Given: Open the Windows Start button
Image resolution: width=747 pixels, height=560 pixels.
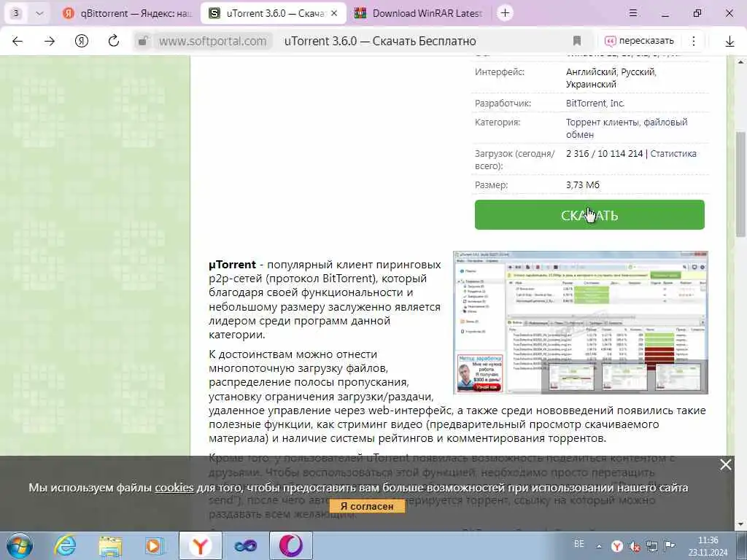Looking at the screenshot, I should pyautogui.click(x=20, y=545).
